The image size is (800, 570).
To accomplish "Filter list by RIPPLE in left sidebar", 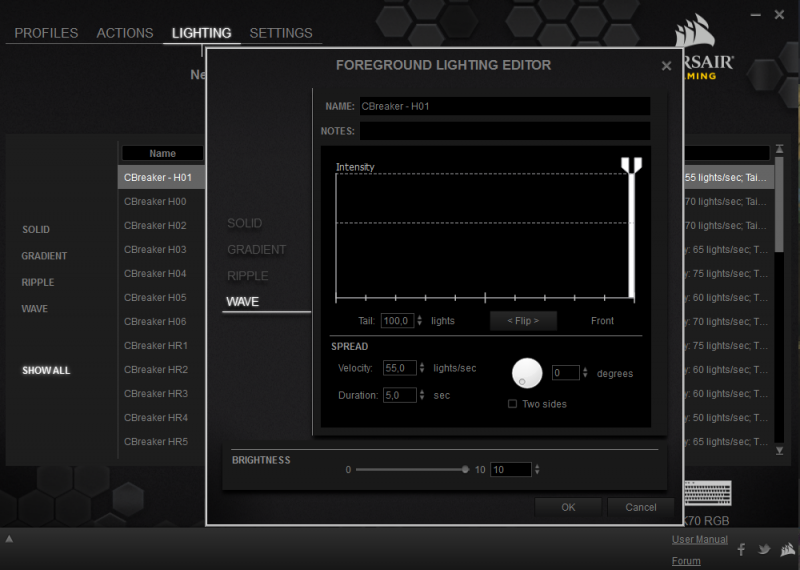I will (38, 283).
